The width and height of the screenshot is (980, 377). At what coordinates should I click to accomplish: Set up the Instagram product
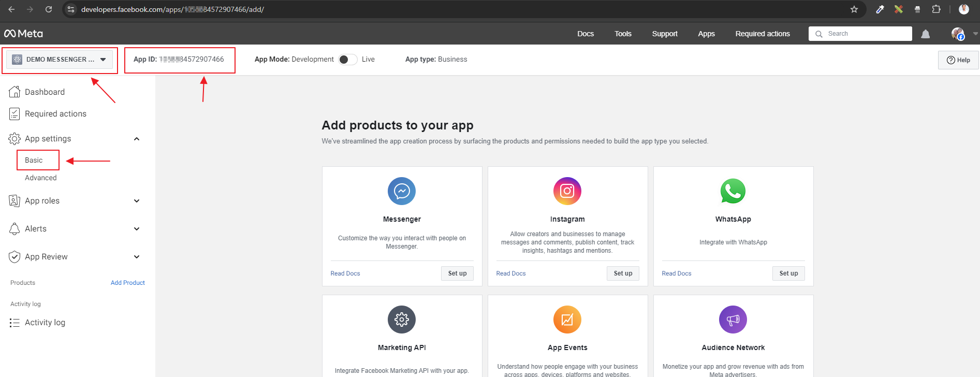(623, 273)
